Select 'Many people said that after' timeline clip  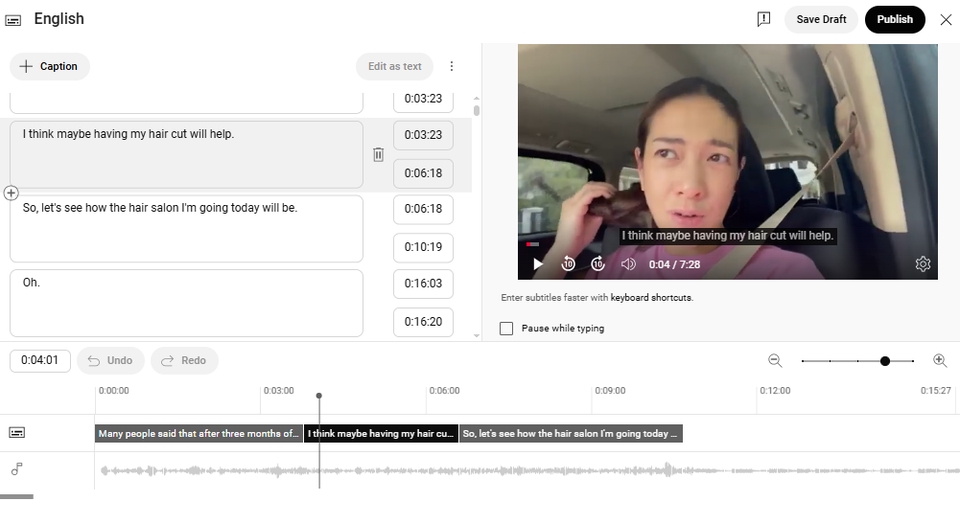coord(198,433)
